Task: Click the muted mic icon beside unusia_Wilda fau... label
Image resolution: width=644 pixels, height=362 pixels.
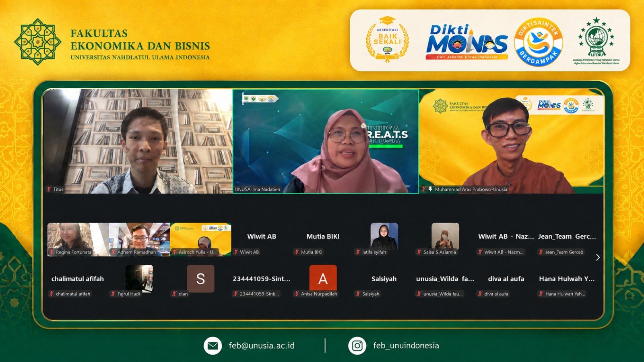Action: coord(419,294)
